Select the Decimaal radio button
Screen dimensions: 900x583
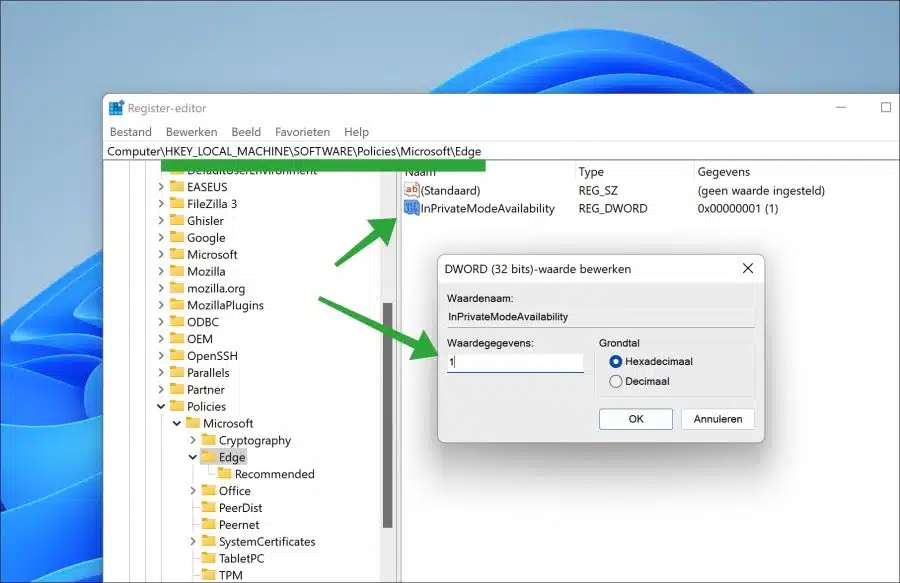[x=616, y=381]
